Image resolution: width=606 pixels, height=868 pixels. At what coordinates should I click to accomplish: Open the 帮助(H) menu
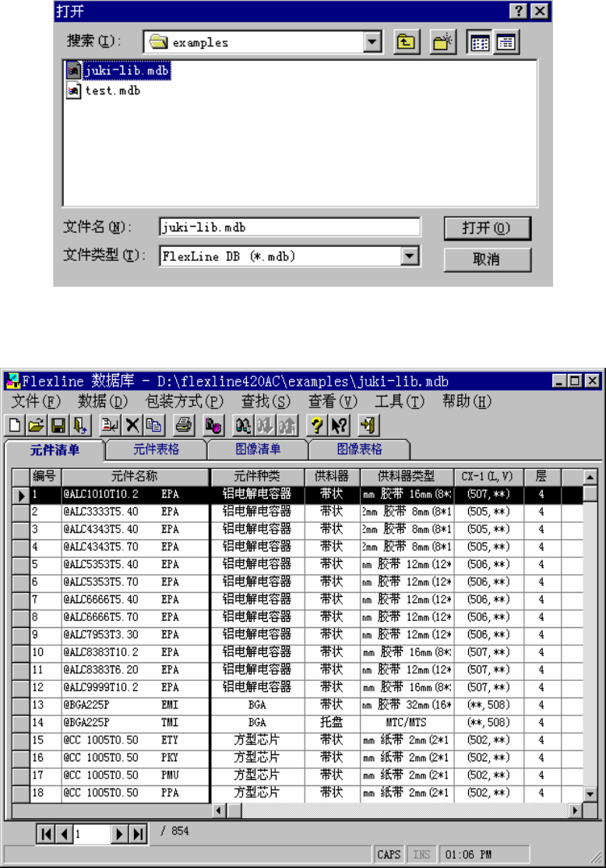[467, 401]
